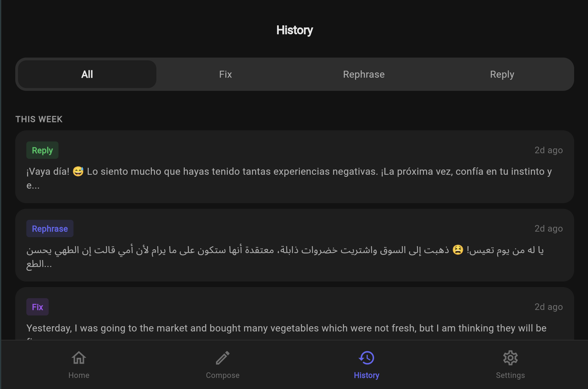Select the Compose pencil icon

223,358
